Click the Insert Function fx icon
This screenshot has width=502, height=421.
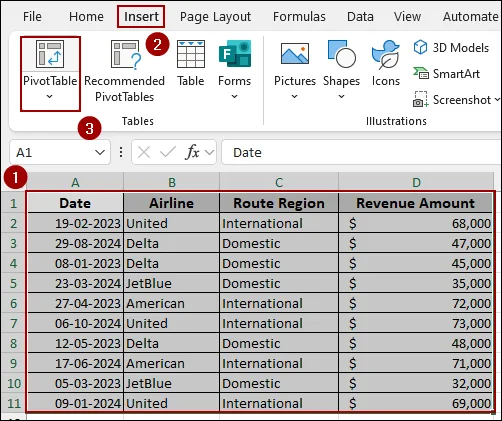(x=192, y=152)
